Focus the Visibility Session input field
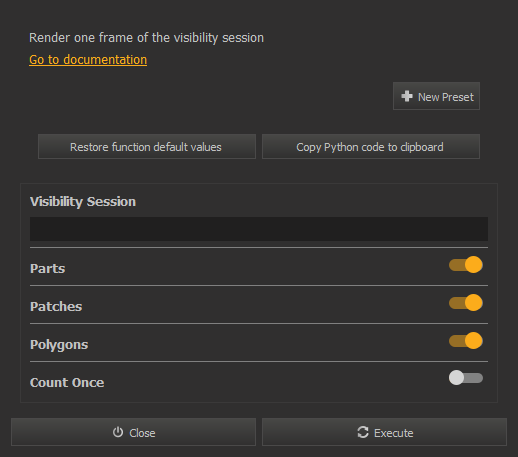 [259, 229]
